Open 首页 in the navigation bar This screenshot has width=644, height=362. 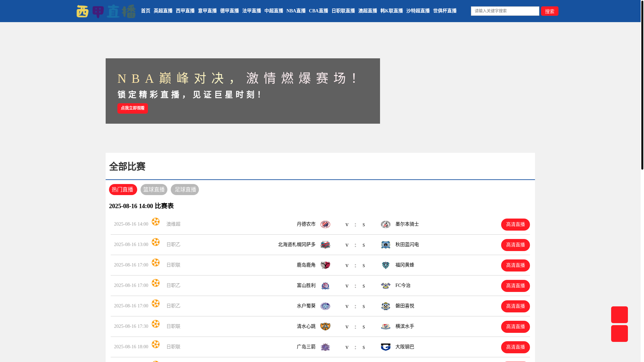[x=146, y=11]
